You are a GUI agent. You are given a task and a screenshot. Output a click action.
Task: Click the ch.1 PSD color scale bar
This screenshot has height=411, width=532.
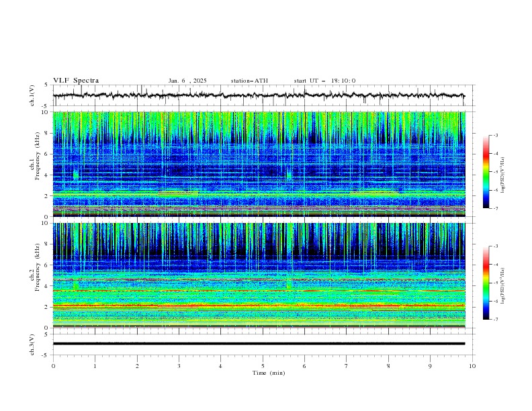point(486,172)
